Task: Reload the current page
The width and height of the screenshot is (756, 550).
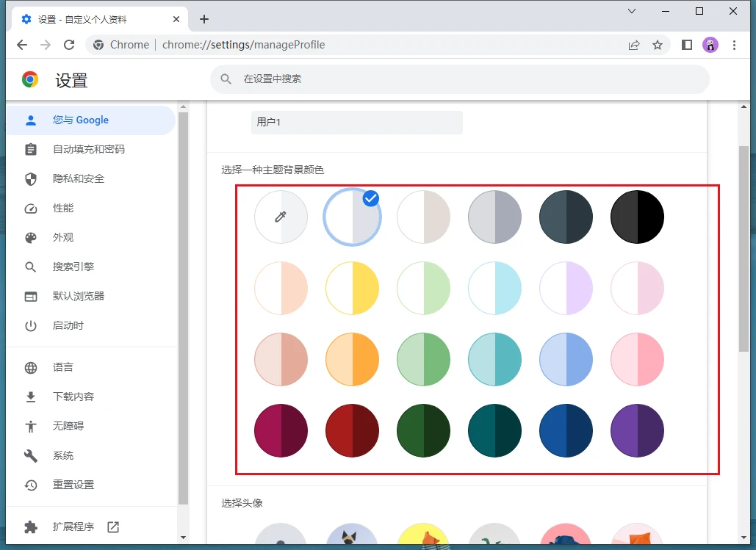Action: [x=69, y=45]
